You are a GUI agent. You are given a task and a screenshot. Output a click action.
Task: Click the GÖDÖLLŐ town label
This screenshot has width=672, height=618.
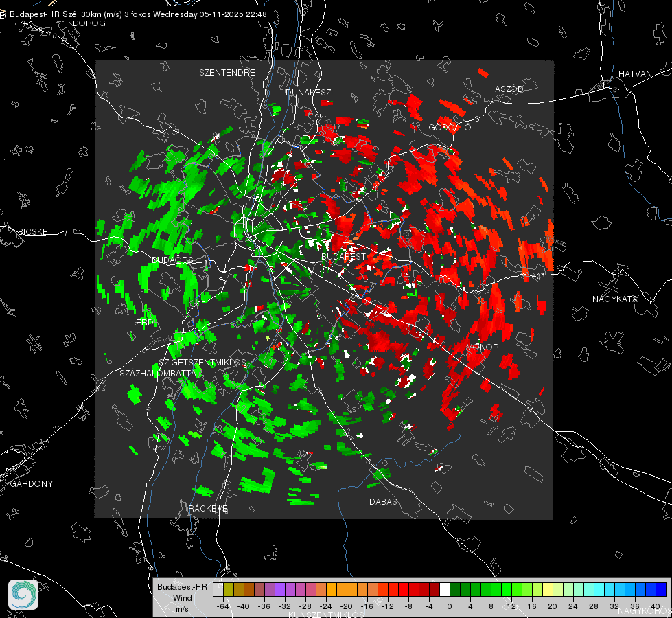point(450,127)
